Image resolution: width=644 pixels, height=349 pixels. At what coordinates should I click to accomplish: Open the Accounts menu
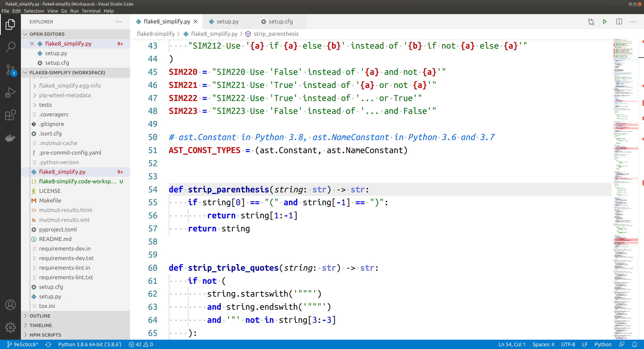[x=10, y=305]
